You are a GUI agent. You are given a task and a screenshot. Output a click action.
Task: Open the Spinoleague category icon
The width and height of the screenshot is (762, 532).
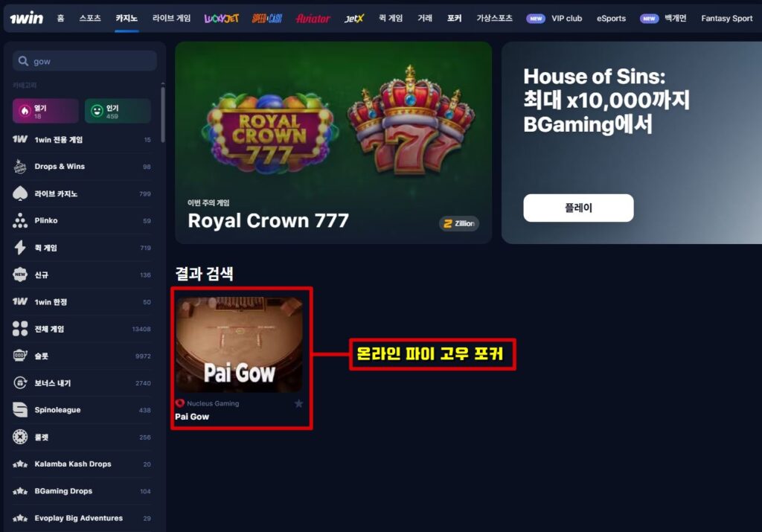coord(20,410)
